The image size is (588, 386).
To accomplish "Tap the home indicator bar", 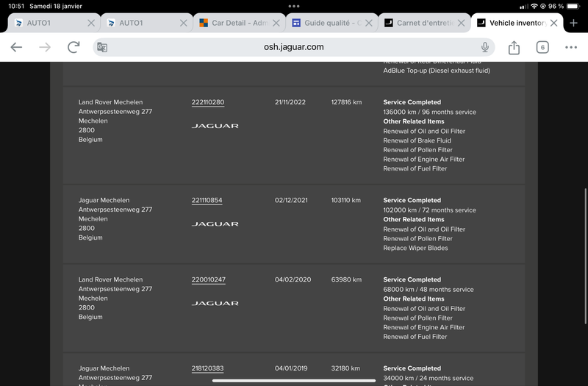I will [293, 380].
